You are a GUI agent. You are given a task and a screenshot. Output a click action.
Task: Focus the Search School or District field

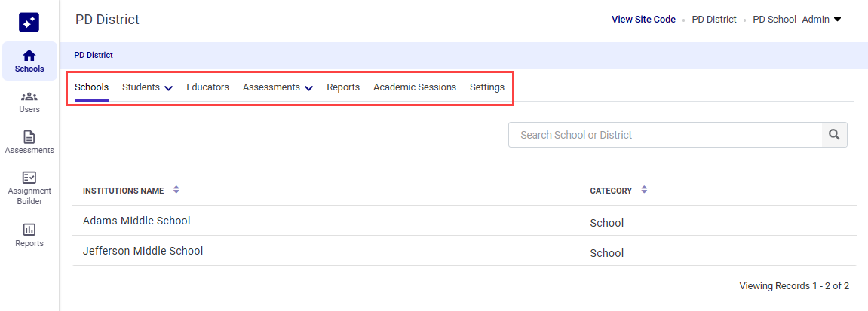pos(665,134)
